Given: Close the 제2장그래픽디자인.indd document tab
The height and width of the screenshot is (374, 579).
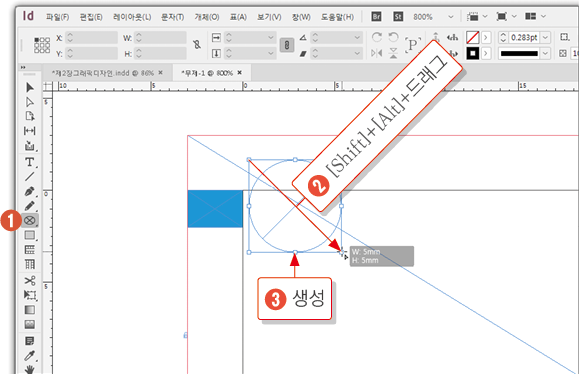Looking at the screenshot, I should [x=161, y=73].
